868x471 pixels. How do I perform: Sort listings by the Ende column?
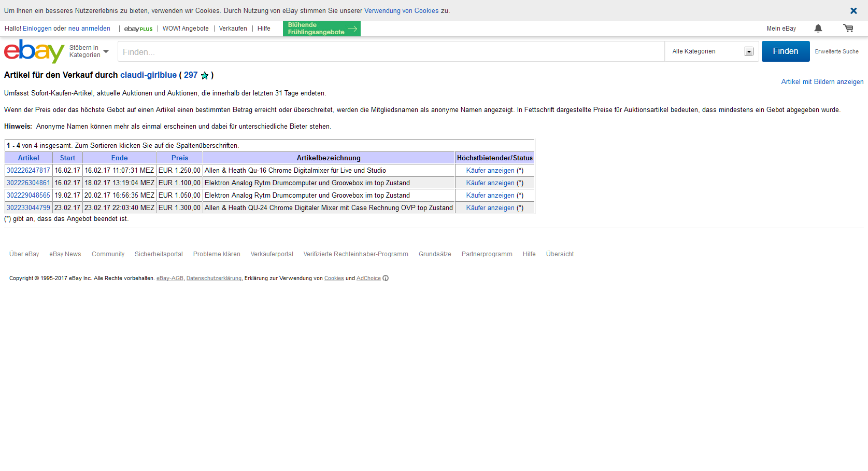point(119,158)
